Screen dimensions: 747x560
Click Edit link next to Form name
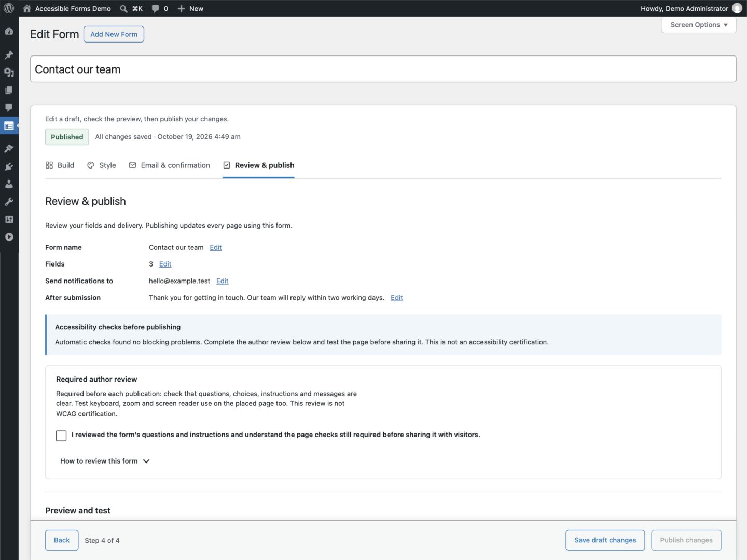tap(216, 248)
